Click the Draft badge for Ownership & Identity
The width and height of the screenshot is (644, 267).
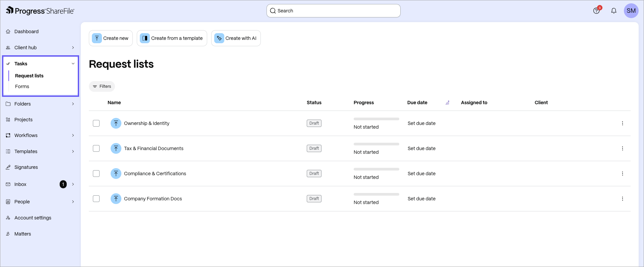[x=314, y=123]
